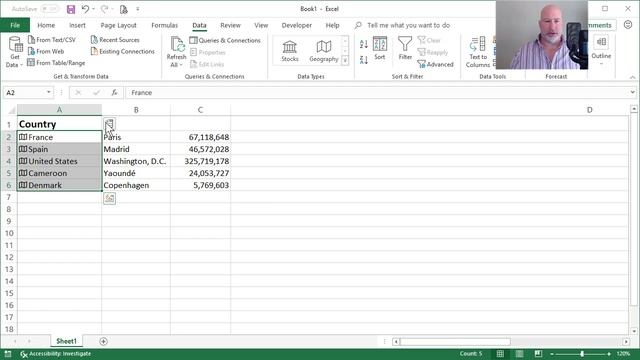Click the Insert Data card button above Paris

tap(109, 124)
